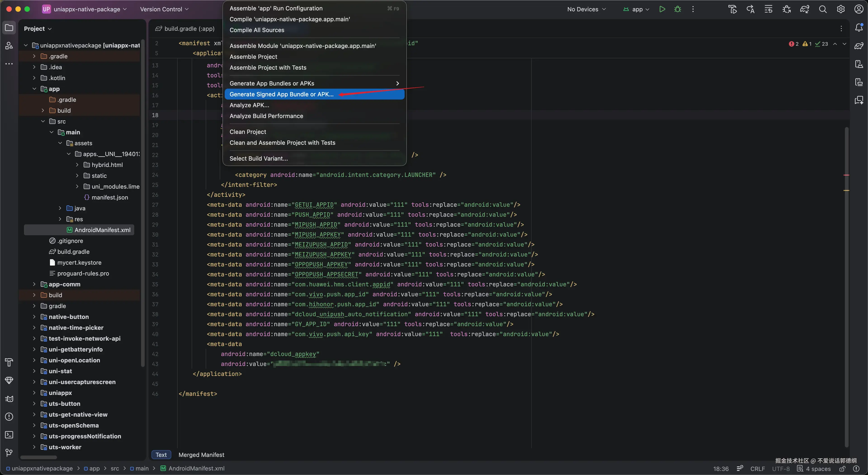Toggle read-only lock icon in status bar
The width and height of the screenshot is (868, 475).
coord(842,469)
